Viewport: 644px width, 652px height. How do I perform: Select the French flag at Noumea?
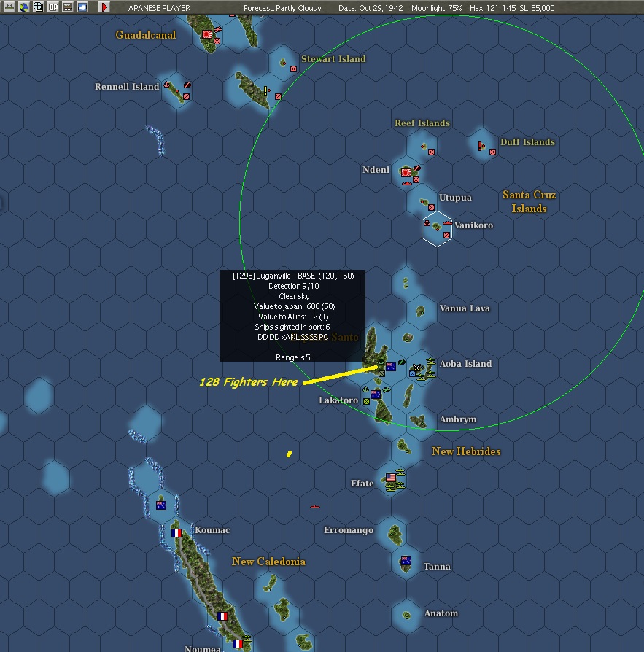(237, 644)
